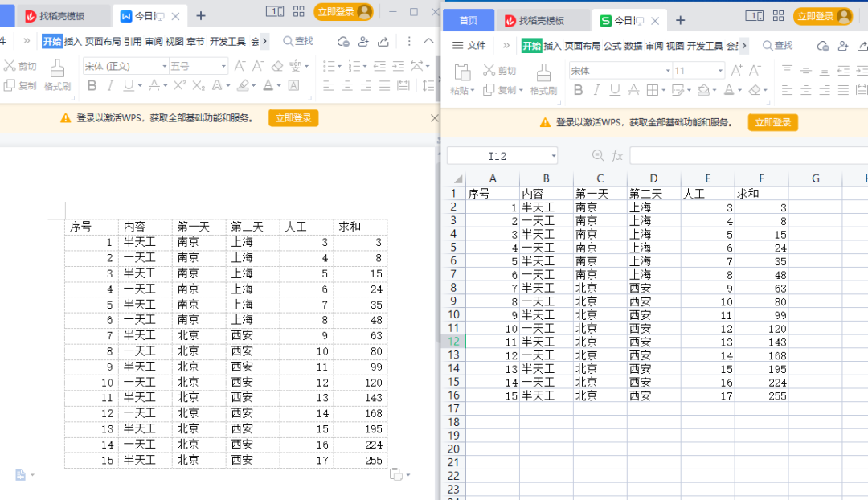This screenshot has width=868, height=500.
Task: Click the Paste clipboard icon in Spreadsheet
Action: [x=462, y=72]
